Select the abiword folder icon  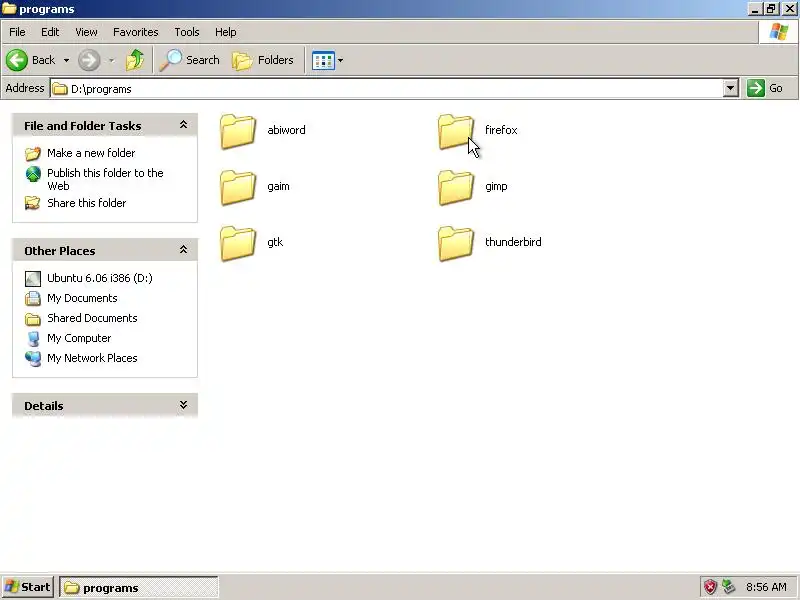238,132
